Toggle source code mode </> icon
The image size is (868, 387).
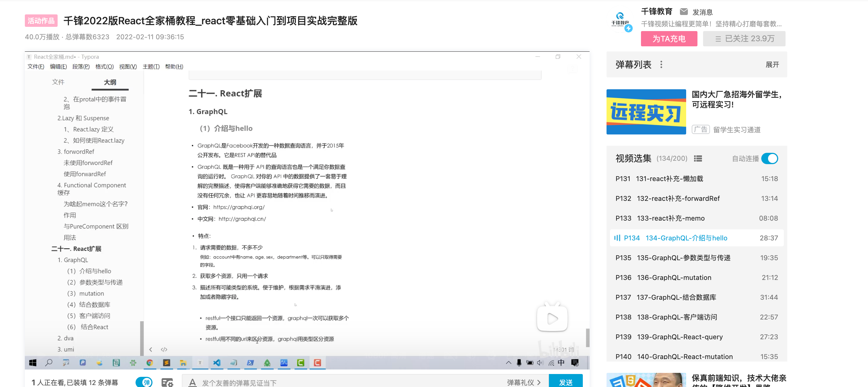pyautogui.click(x=164, y=349)
